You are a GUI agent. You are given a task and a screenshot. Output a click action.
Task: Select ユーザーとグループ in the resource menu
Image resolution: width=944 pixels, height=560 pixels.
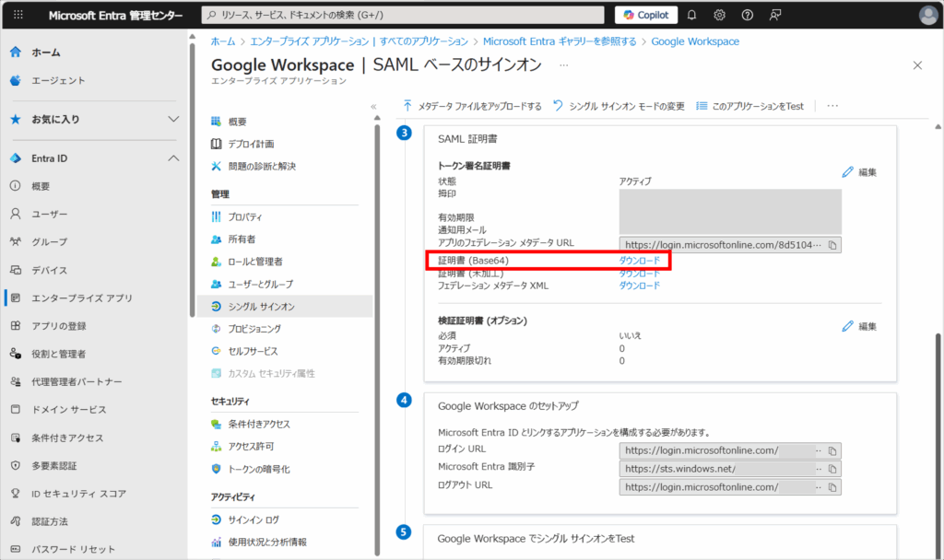[260, 284]
